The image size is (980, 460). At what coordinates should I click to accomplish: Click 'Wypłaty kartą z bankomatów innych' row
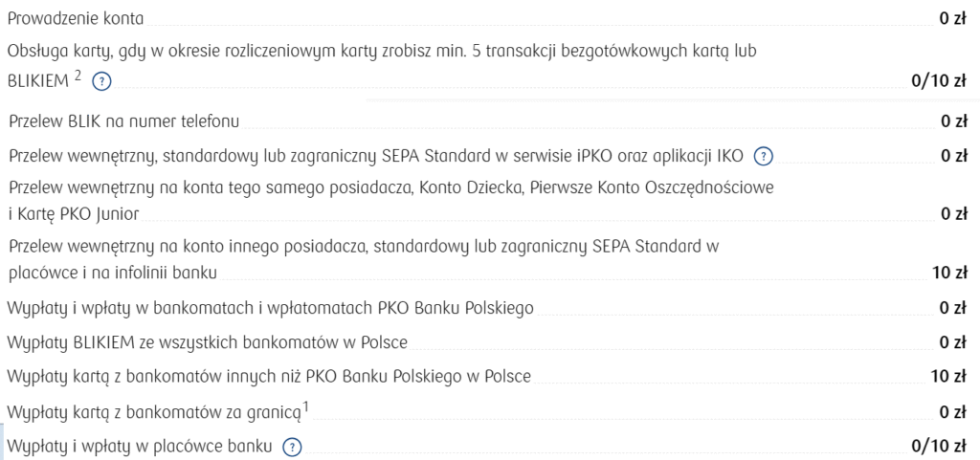click(x=269, y=375)
